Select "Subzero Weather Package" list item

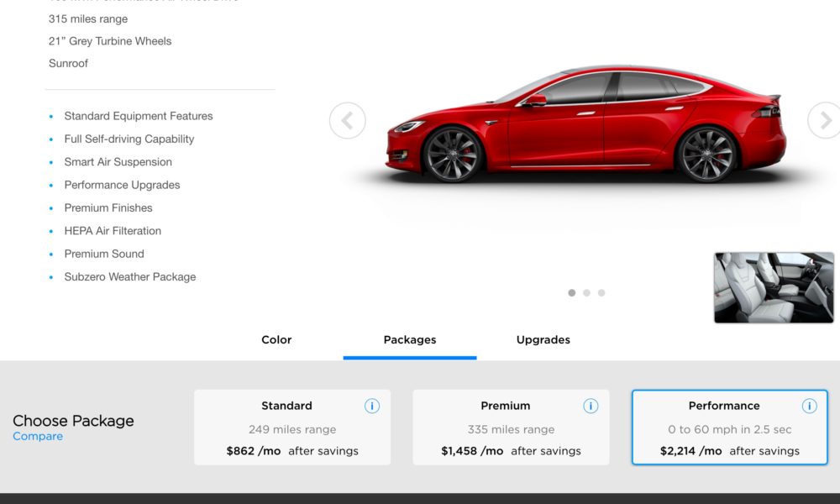[130, 277]
